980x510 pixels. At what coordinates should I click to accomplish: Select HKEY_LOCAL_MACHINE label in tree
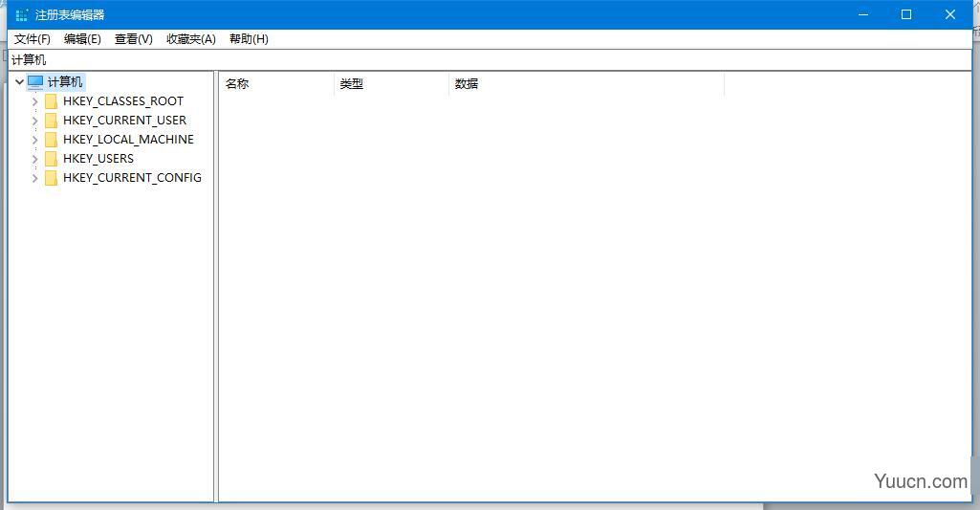pyautogui.click(x=128, y=140)
